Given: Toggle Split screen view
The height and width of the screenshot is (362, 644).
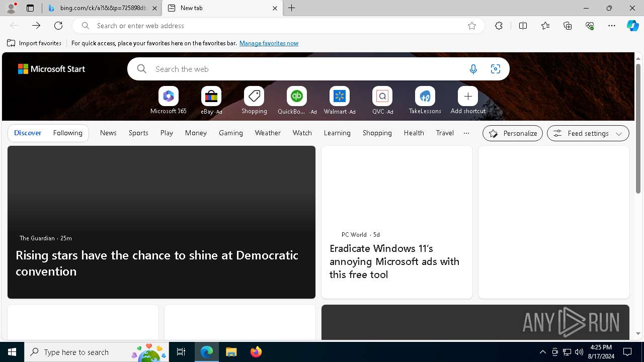Looking at the screenshot, I should pyautogui.click(x=523, y=26).
